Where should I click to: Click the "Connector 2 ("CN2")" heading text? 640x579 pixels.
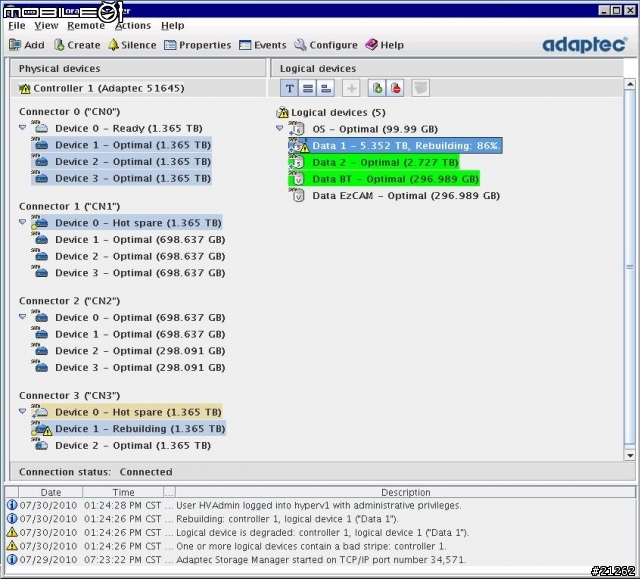(69, 301)
